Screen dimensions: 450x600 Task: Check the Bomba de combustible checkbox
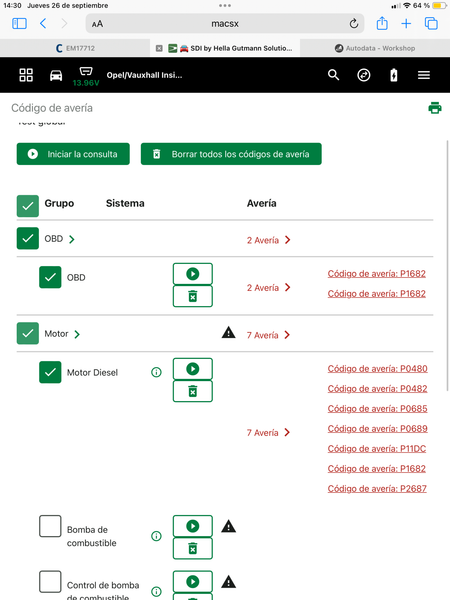(x=50, y=526)
